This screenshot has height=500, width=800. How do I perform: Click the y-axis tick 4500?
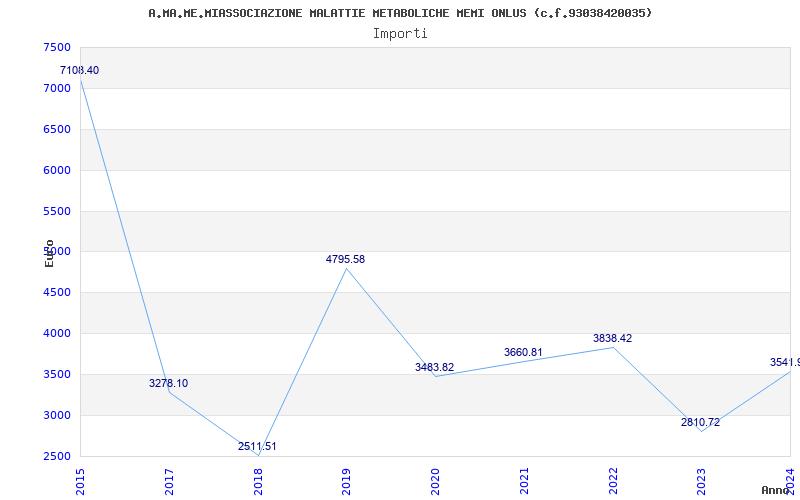pyautogui.click(x=57, y=292)
